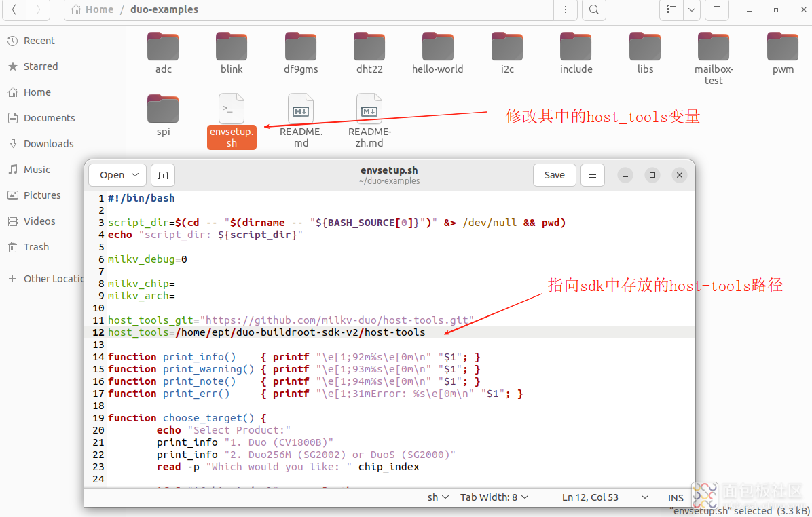Open the adc folder
Image resolution: width=812 pixels, height=517 pixels.
[163, 53]
